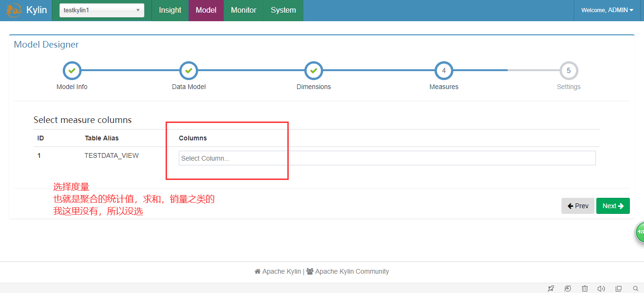The width and height of the screenshot is (644, 293).
Task: Open the Apache Kylin footer link
Action: (x=277, y=271)
